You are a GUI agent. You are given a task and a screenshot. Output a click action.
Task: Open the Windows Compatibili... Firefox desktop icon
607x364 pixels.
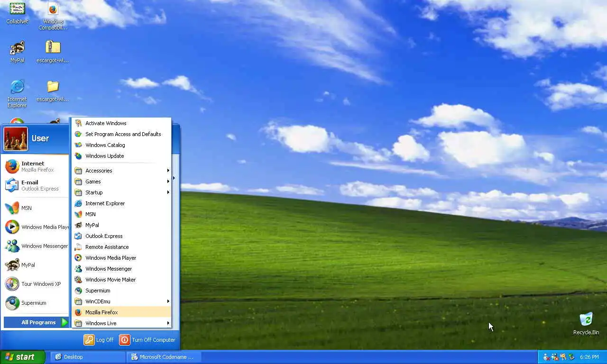coord(53,16)
